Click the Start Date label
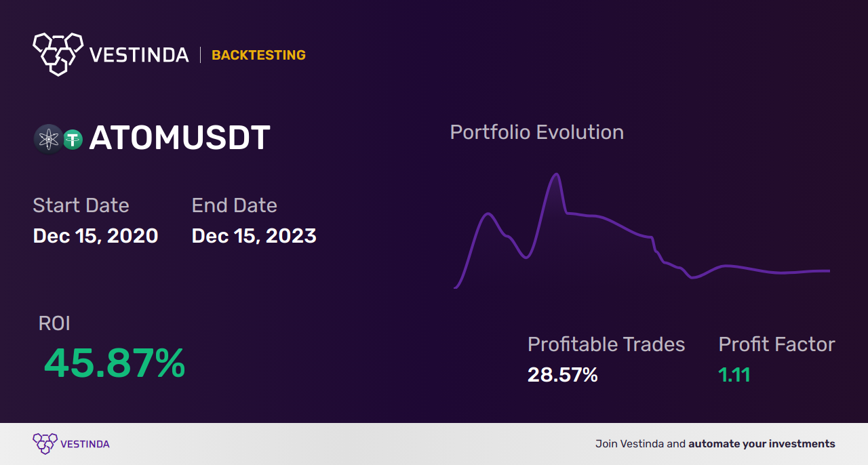 click(x=81, y=205)
